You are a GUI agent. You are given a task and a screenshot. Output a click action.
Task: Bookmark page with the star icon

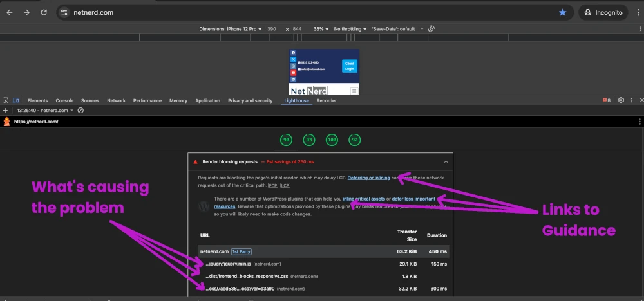pos(562,12)
